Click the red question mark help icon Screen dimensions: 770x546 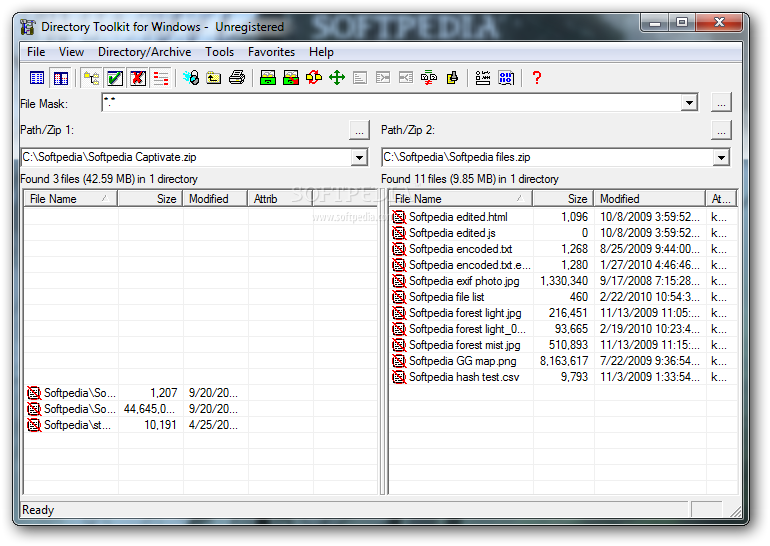[x=537, y=78]
